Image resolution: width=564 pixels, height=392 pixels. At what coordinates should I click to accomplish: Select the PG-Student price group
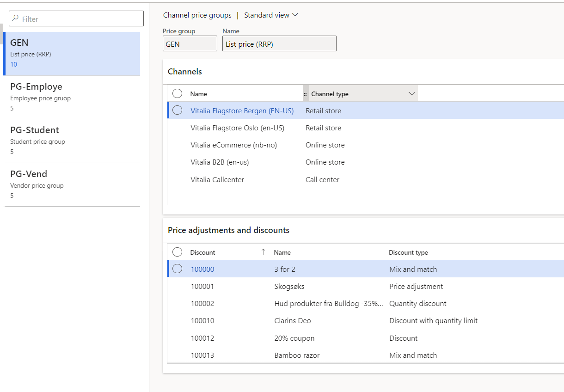coord(72,141)
